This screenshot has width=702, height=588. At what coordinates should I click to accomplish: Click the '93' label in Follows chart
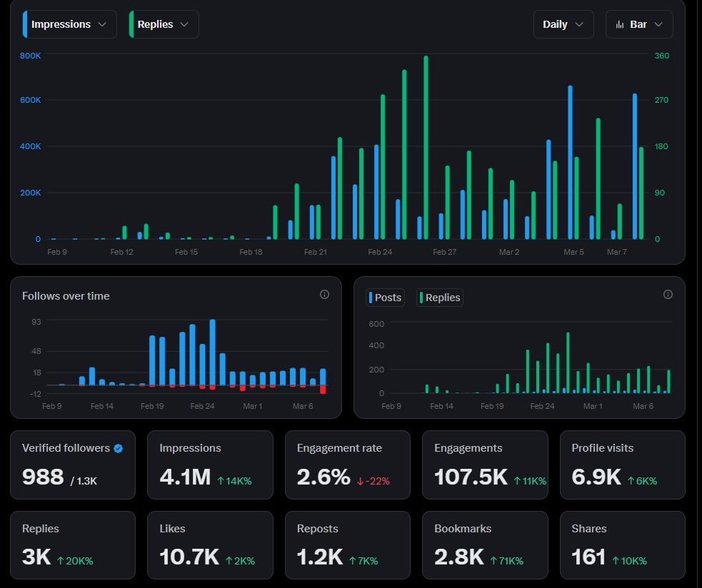(36, 322)
